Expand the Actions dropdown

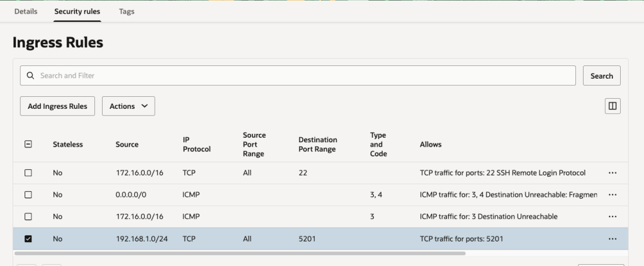click(128, 106)
